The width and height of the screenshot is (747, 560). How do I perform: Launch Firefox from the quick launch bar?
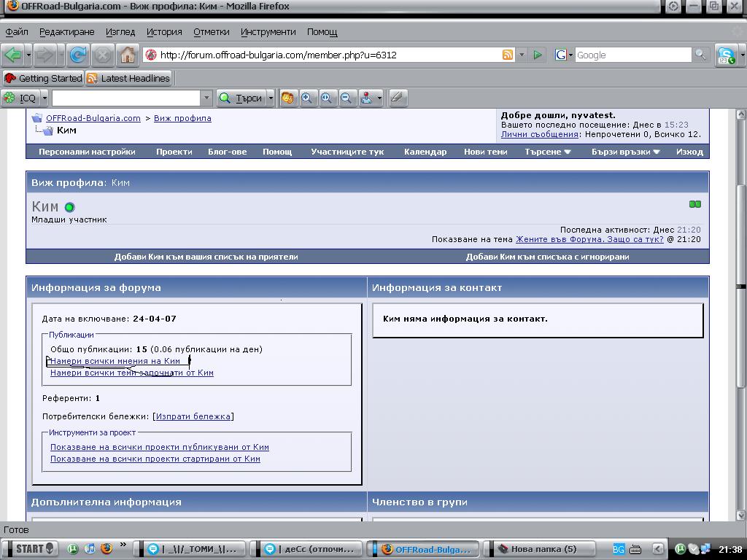point(107,548)
